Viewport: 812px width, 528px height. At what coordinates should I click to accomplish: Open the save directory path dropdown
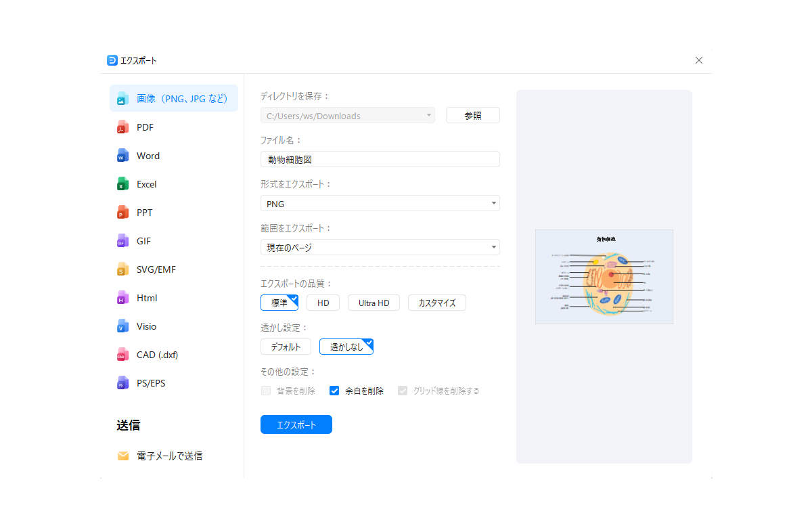coord(348,116)
